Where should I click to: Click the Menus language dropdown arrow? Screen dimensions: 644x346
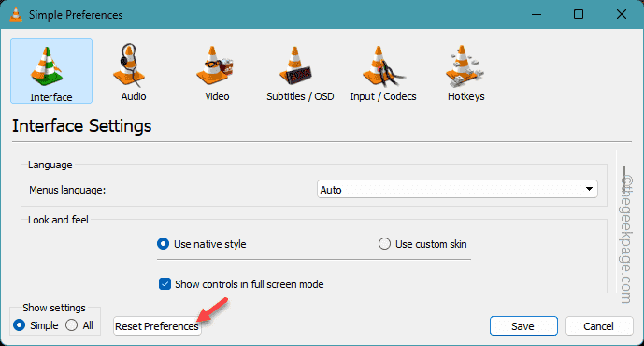(x=589, y=190)
